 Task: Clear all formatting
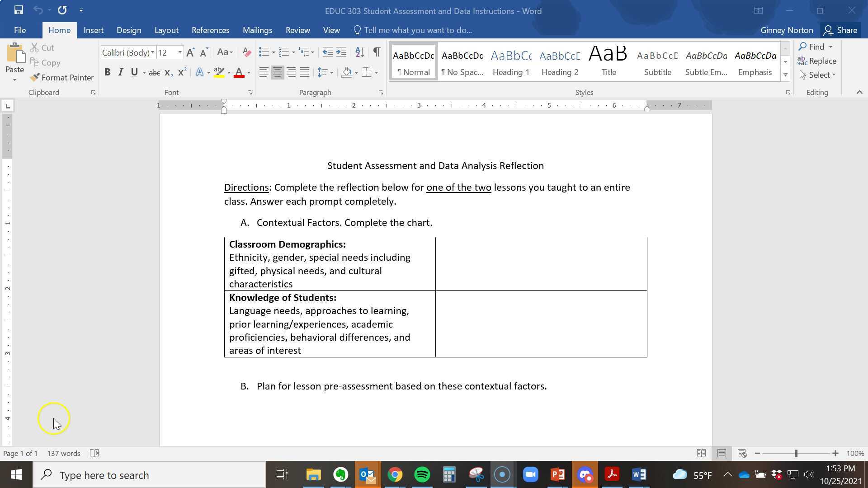tap(246, 52)
